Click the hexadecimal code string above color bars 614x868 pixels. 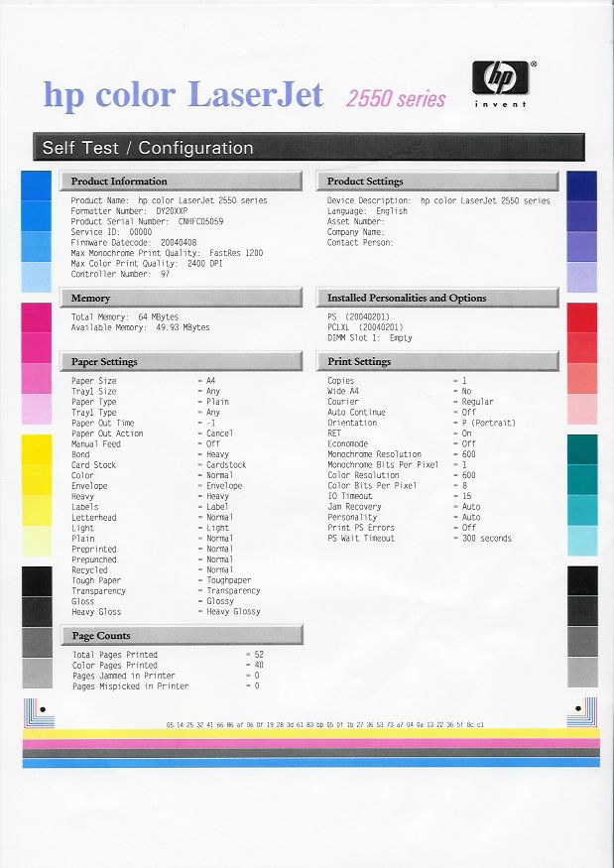pos(325,724)
